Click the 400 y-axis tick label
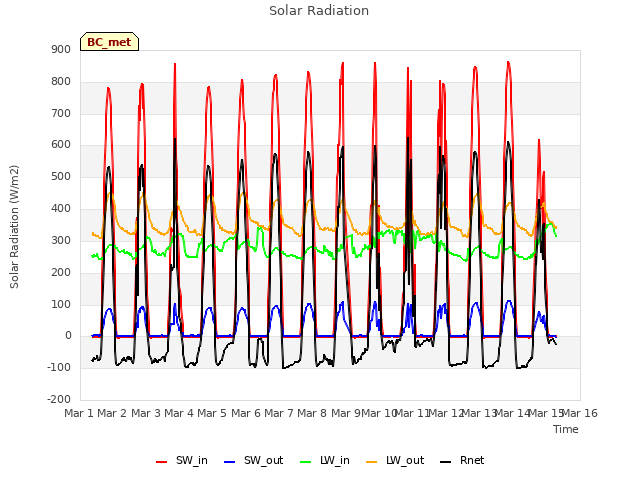This screenshot has height=480, width=640. pyautogui.click(x=61, y=209)
